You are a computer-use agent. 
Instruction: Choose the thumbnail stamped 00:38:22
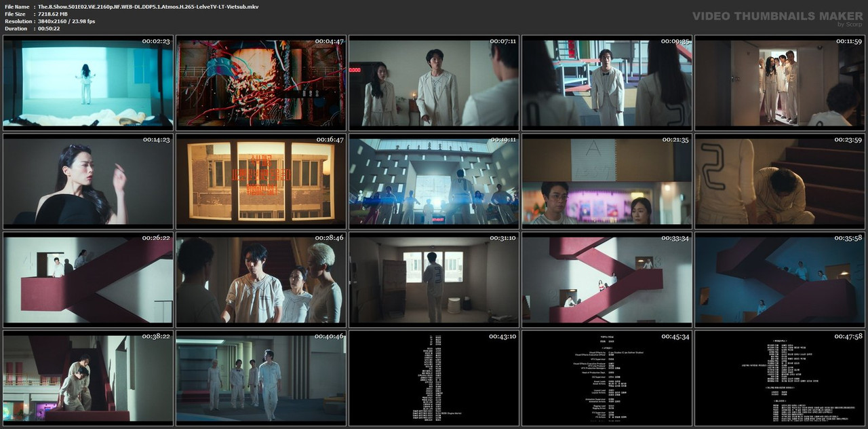click(88, 377)
